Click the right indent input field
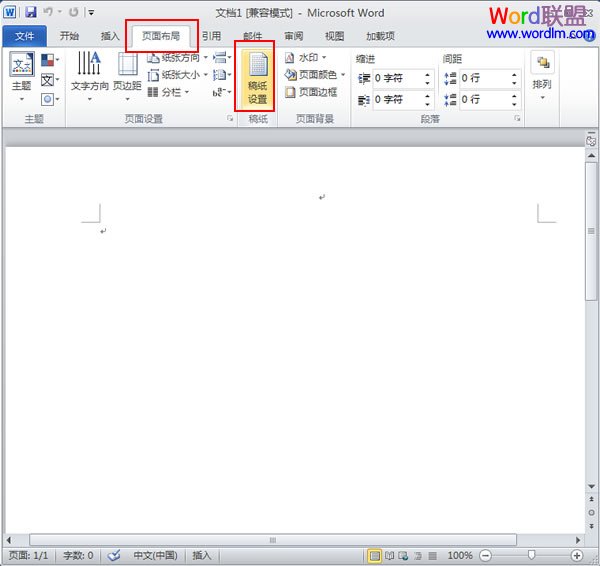The height and width of the screenshot is (566, 600). coord(397,99)
